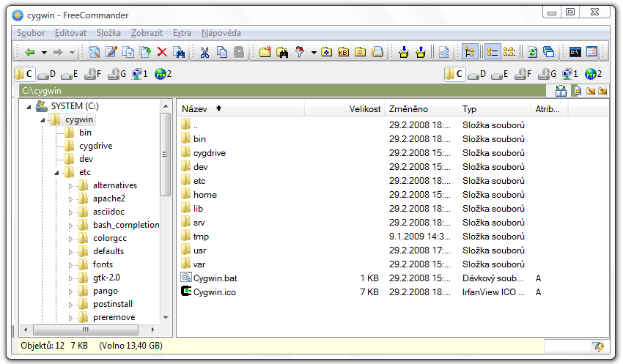623x364 pixels.
Task: Open the Extra menu
Action: tap(182, 33)
